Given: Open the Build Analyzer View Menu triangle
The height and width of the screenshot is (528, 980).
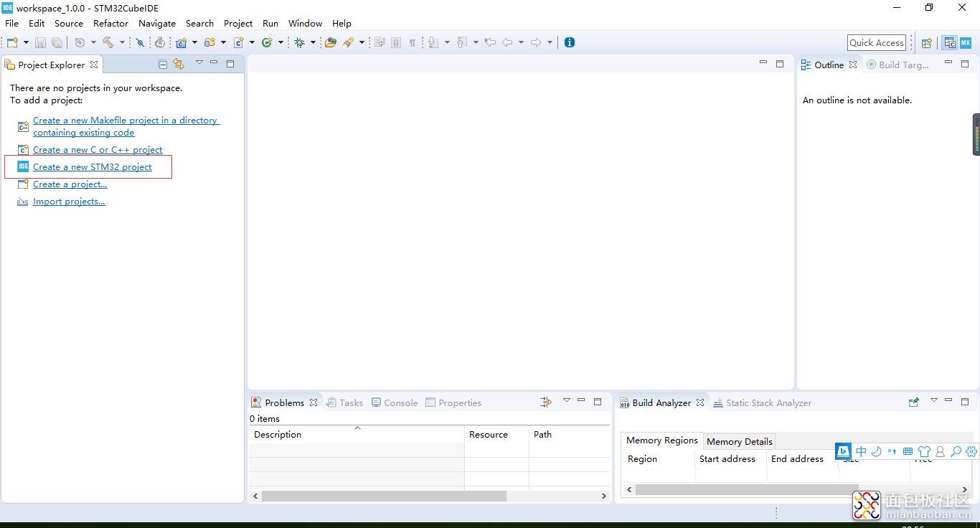Looking at the screenshot, I should tap(934, 400).
